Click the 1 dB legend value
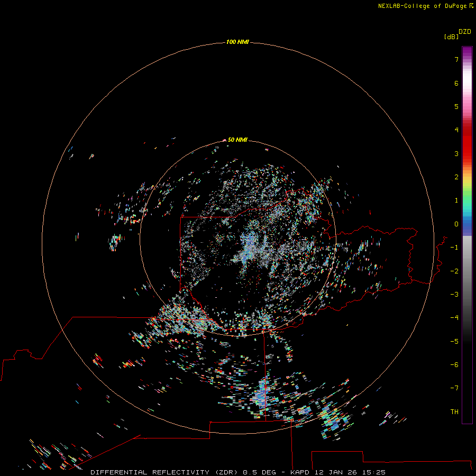The height and width of the screenshot is (476, 476). [456, 200]
